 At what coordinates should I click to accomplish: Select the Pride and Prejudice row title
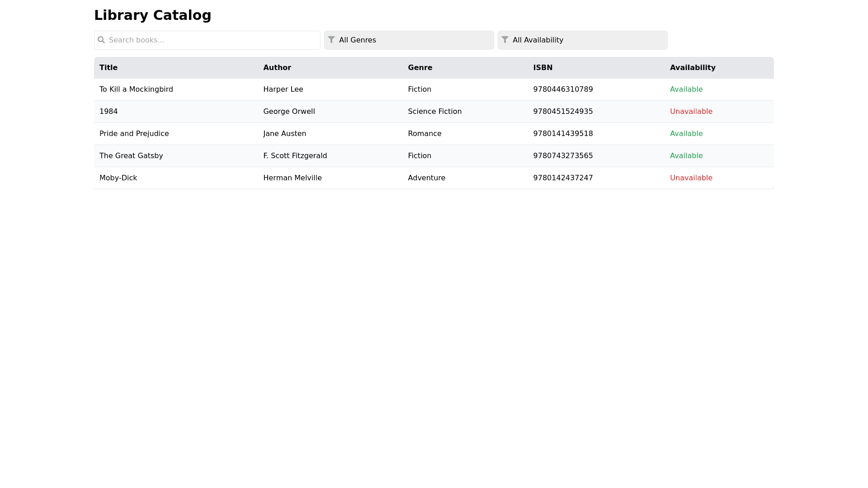[x=134, y=134]
